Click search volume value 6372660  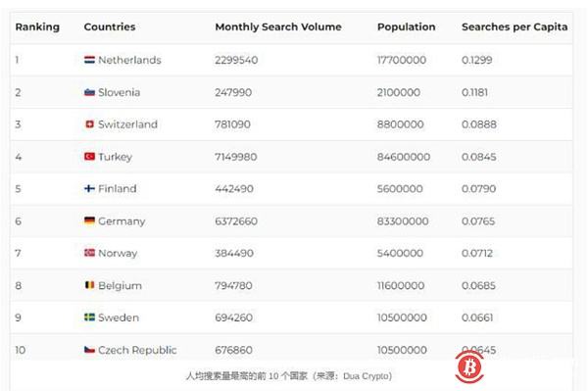click(236, 221)
